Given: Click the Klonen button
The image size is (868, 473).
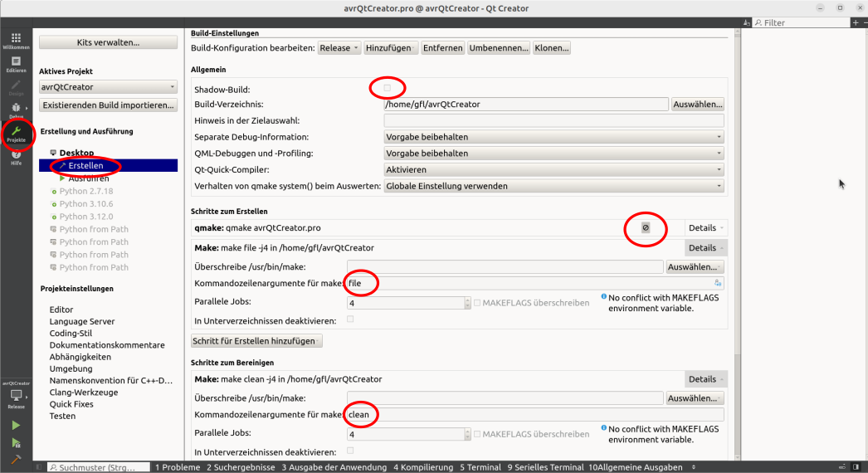Looking at the screenshot, I should [551, 48].
